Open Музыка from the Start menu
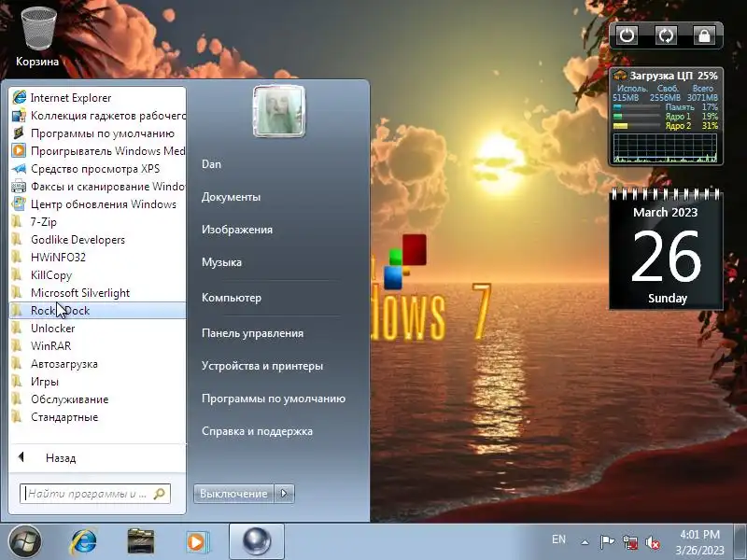The image size is (747, 560). (x=221, y=262)
